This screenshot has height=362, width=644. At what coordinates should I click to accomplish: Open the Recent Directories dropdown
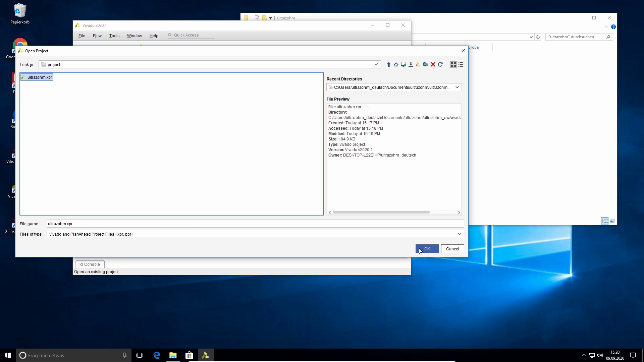pyautogui.click(x=457, y=87)
